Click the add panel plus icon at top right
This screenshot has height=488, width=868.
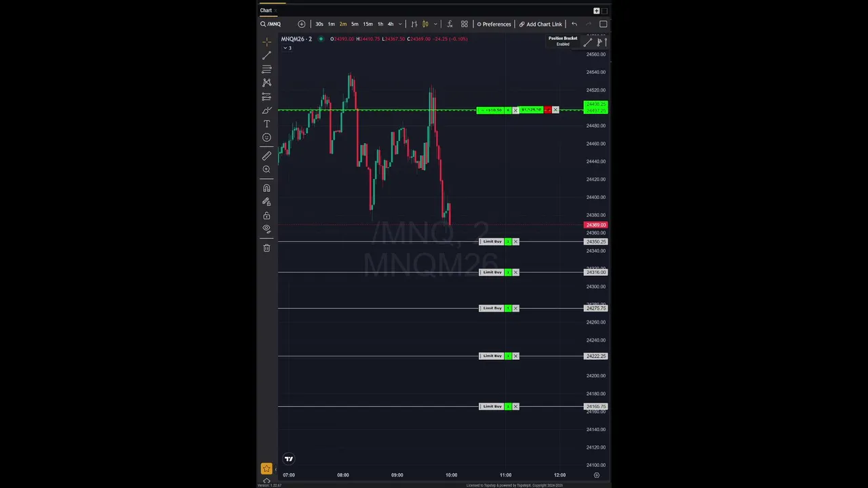pos(596,11)
